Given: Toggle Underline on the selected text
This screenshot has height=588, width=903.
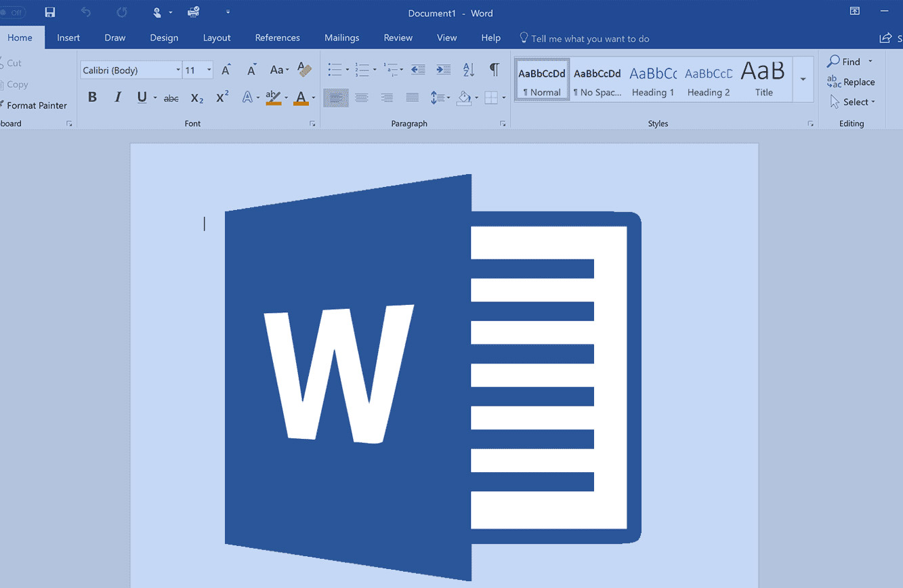Looking at the screenshot, I should click(141, 98).
